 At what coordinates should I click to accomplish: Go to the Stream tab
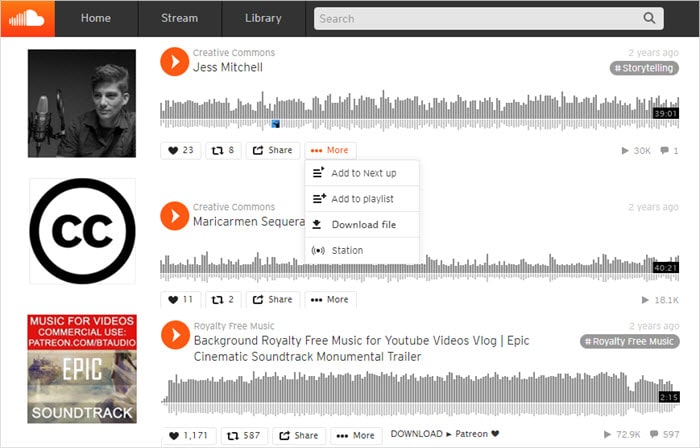point(179,18)
